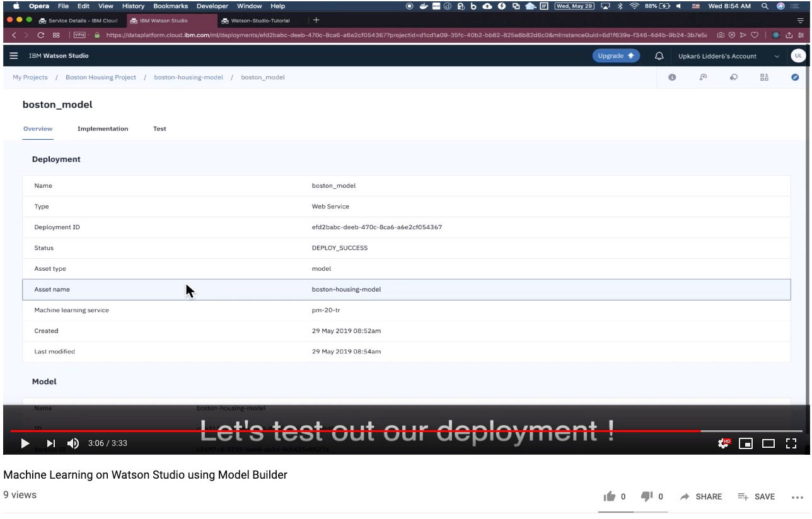812x519 pixels.
Task: Click the SHARE button
Action: coord(701,496)
